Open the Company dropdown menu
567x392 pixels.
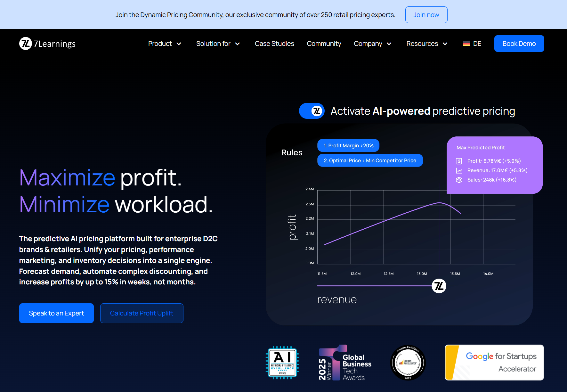point(373,44)
